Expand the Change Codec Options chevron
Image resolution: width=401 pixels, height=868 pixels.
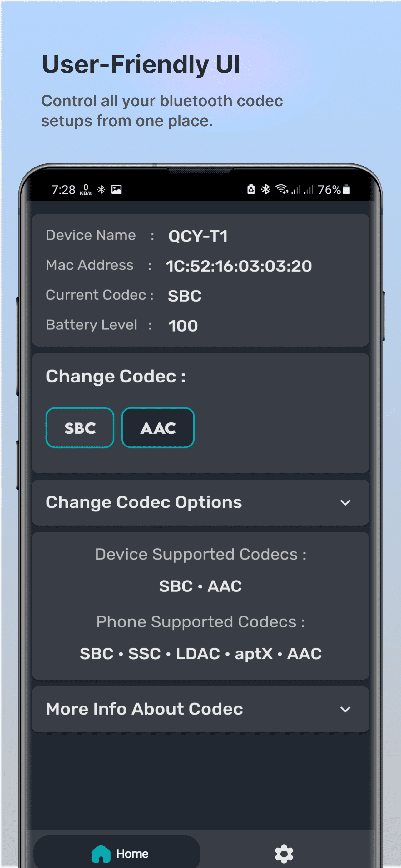(345, 503)
